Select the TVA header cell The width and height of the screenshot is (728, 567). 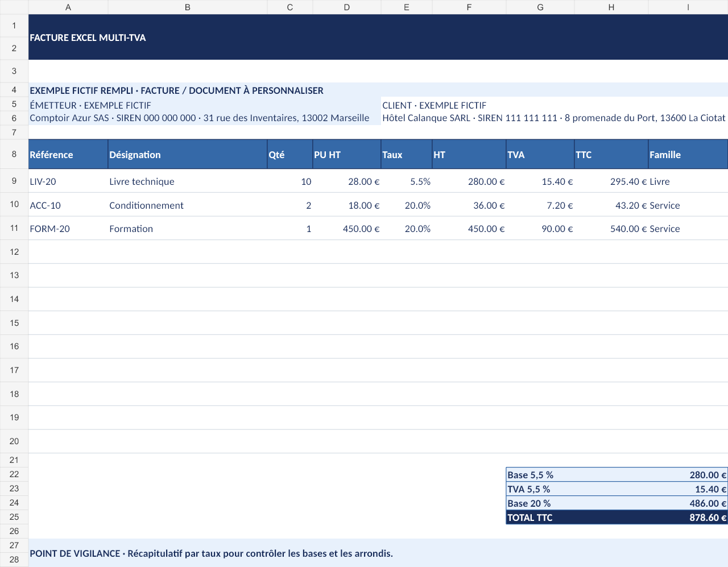pyautogui.click(x=540, y=155)
